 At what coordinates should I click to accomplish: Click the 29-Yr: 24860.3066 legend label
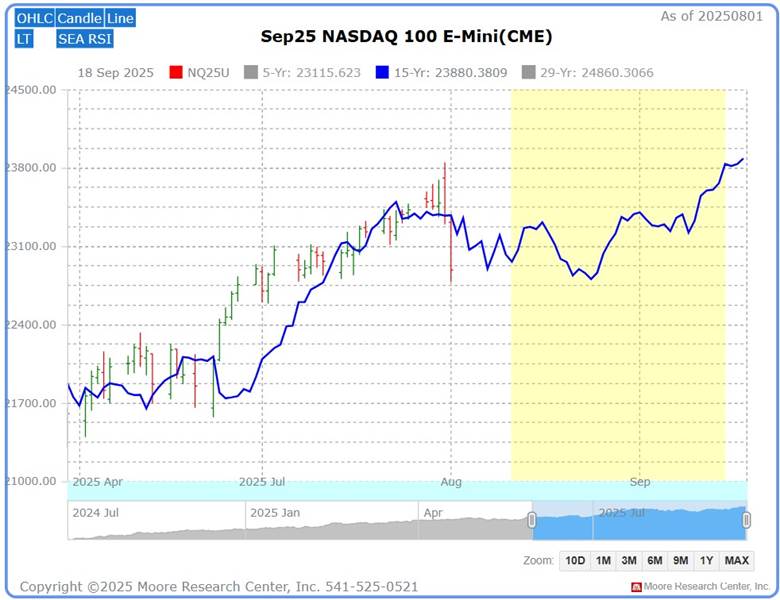coord(597,73)
